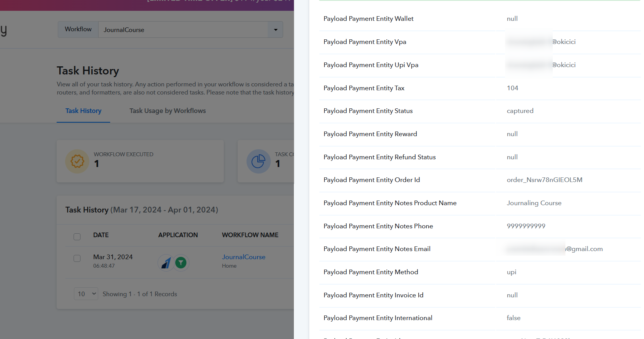The width and height of the screenshot is (644, 339).
Task: Open the records-per-page dropdown showing 10
Action: click(86, 294)
